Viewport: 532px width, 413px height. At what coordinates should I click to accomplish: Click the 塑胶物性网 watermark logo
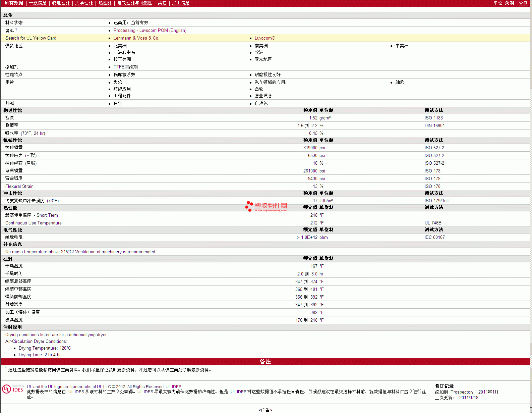[x=266, y=206]
